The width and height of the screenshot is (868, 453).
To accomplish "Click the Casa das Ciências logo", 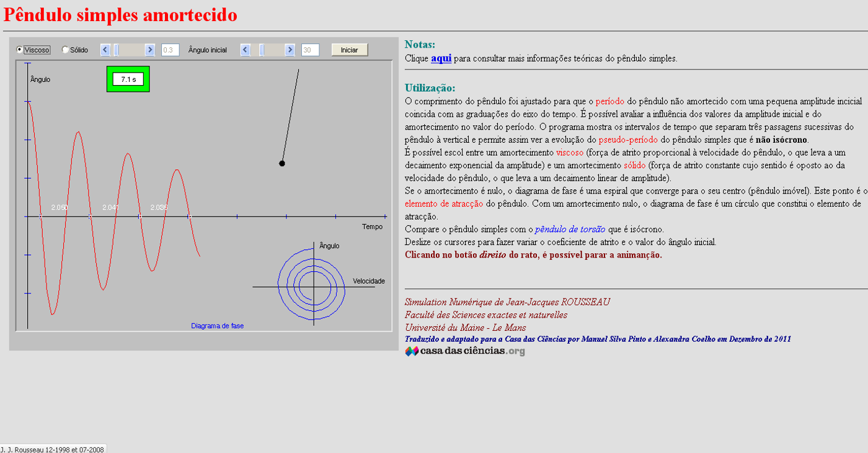I will [x=465, y=351].
